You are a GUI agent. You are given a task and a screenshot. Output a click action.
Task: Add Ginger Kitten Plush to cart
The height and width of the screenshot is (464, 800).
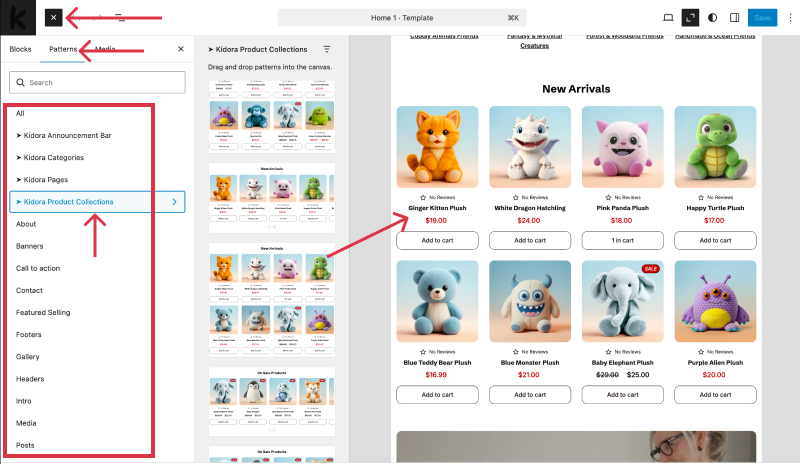click(x=437, y=240)
